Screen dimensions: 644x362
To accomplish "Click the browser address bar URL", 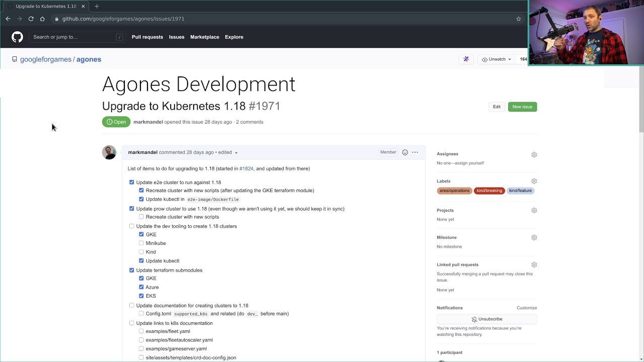I will pos(123,19).
